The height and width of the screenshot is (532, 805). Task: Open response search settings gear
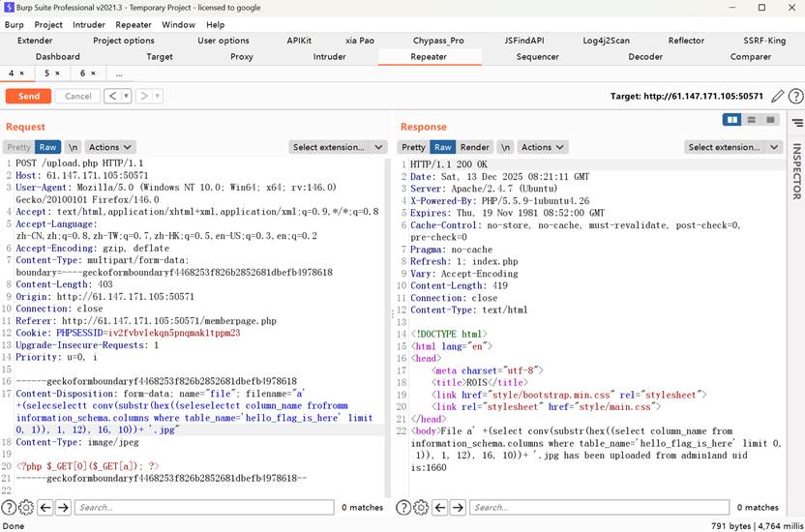421,508
